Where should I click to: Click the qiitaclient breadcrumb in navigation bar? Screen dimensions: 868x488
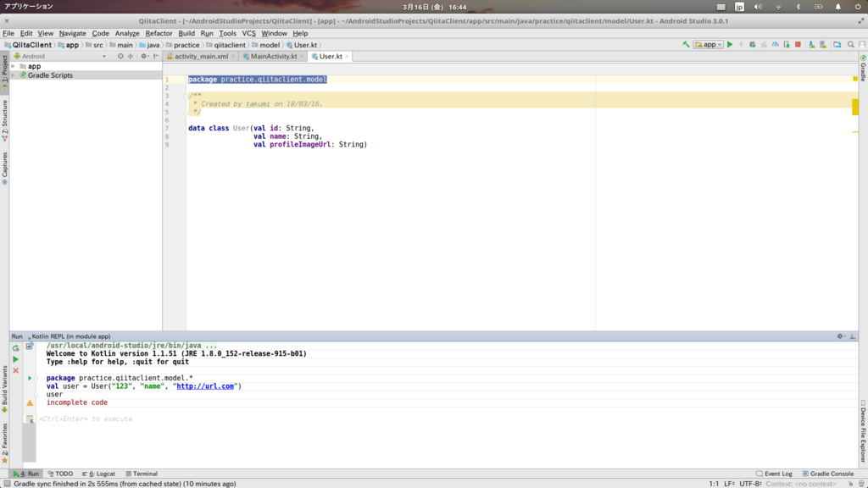tap(229, 45)
